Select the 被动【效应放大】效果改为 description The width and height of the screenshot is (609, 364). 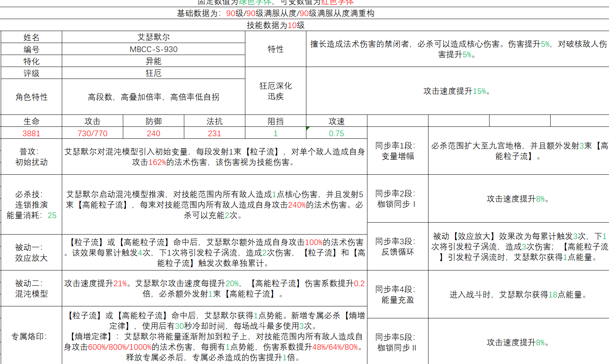519,247
